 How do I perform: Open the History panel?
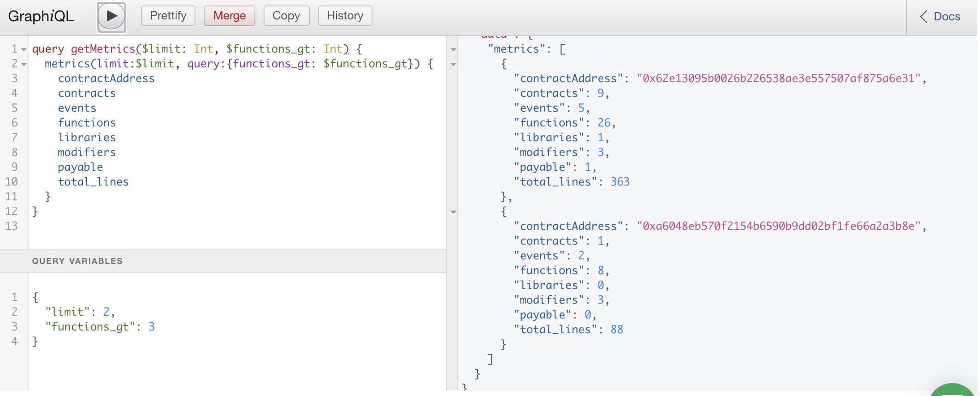click(345, 16)
